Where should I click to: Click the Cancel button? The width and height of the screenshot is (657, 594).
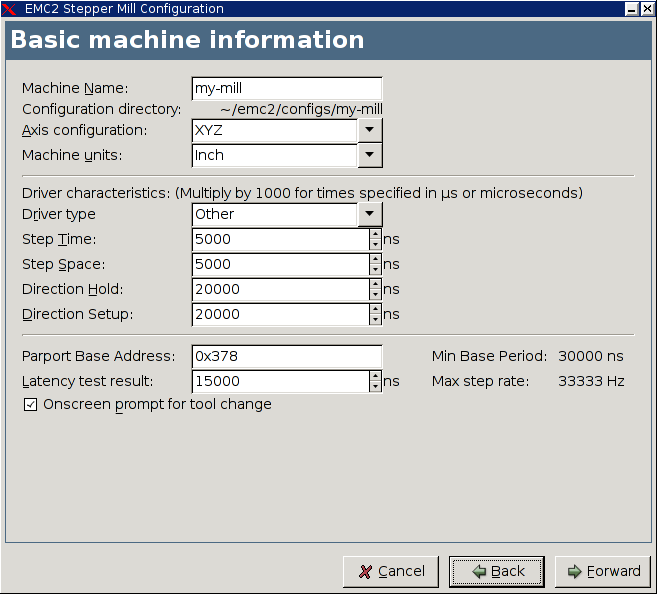(x=391, y=572)
